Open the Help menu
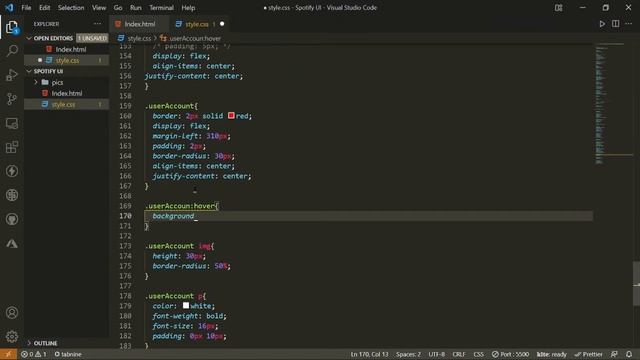Viewport: 640px width, 360px height. point(188,8)
